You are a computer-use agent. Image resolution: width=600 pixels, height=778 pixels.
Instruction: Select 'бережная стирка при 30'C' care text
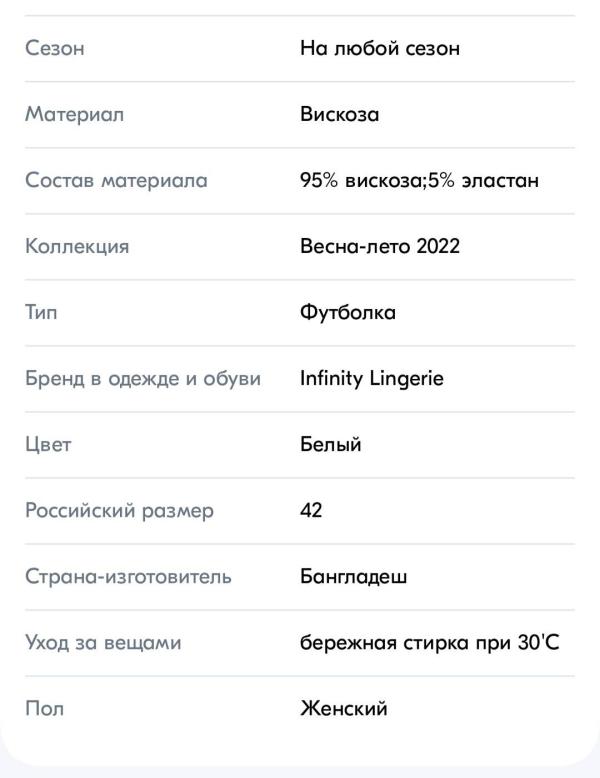[430, 643]
